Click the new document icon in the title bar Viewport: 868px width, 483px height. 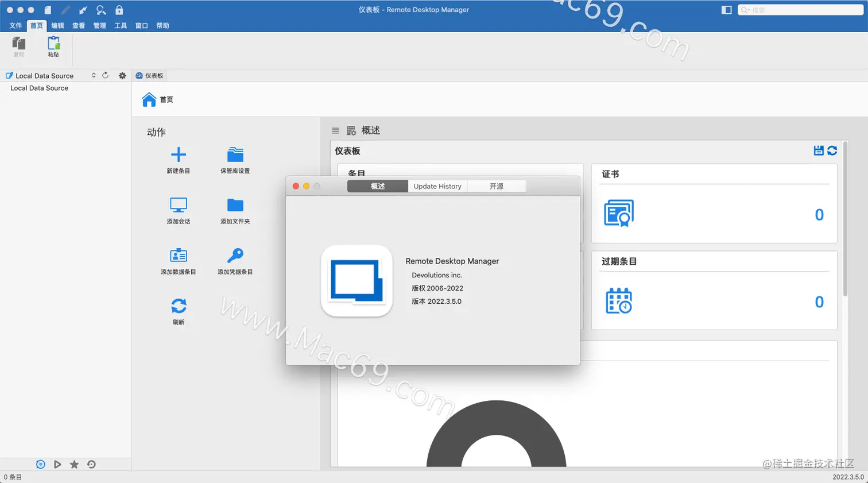(x=48, y=10)
